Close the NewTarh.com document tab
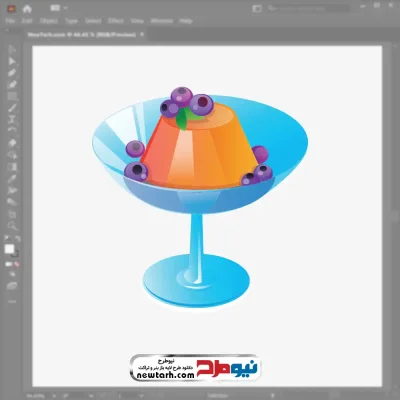This screenshot has width=400, height=400. point(142,34)
